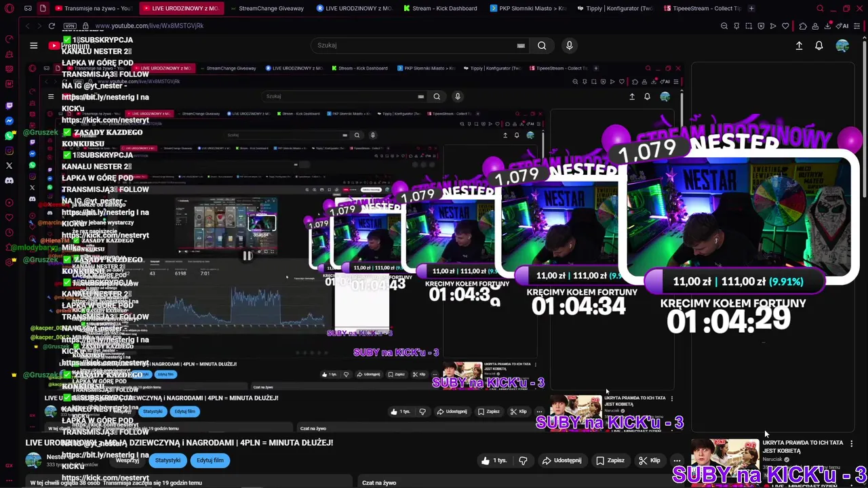Open the create/upload arrow icon in outermost YouTube header

click(799, 45)
